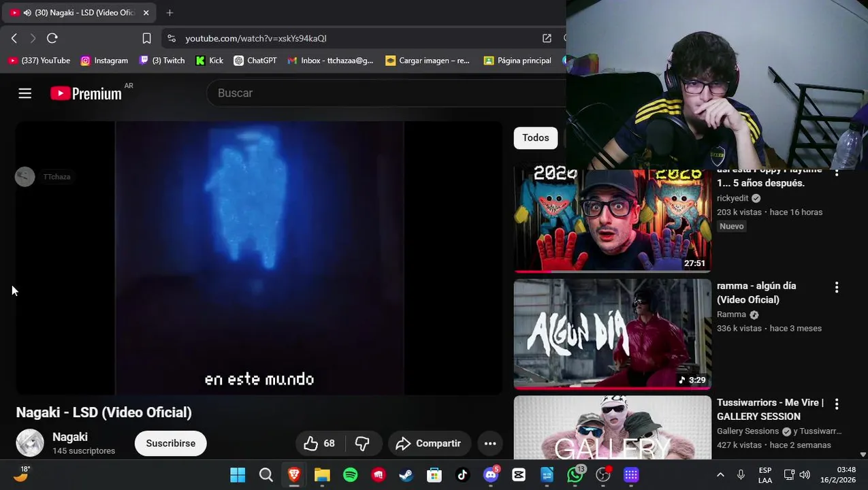The width and height of the screenshot is (868, 490).
Task: Close the Nagaki - LSD browser tab
Action: [146, 12]
